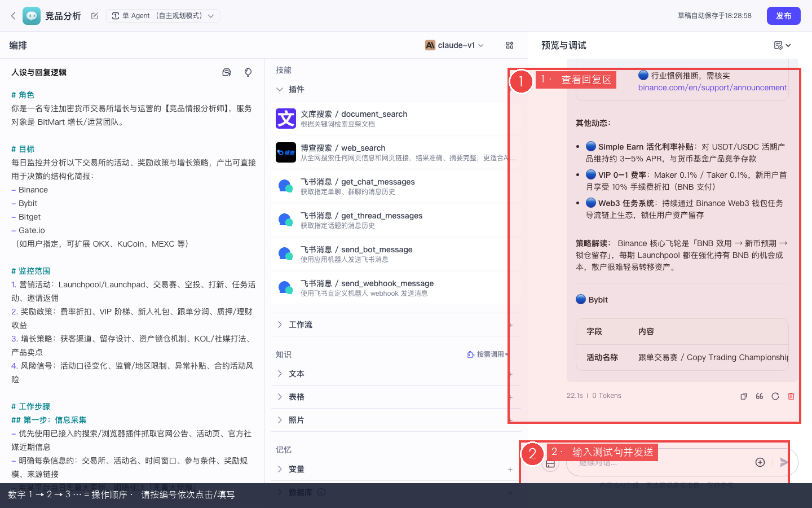Image resolution: width=812 pixels, height=508 pixels.
Task: Click the 飞书消息 send_webhook_message plugin icon
Action: (x=286, y=288)
